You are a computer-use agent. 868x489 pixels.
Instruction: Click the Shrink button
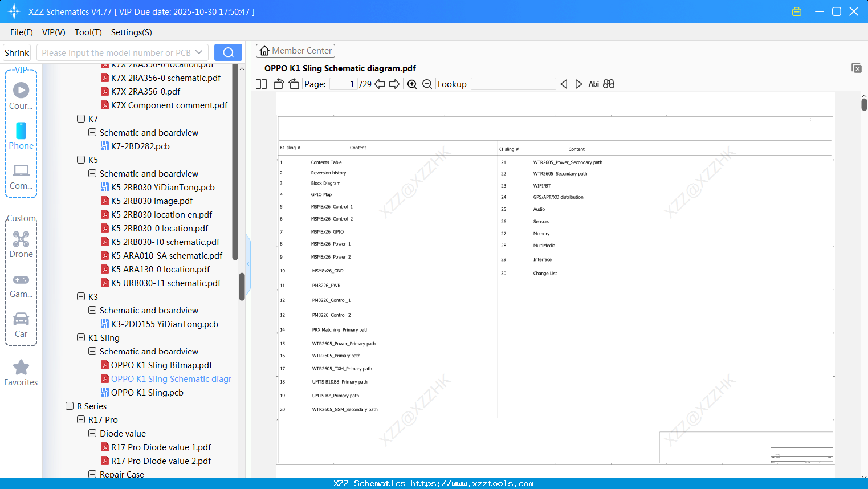click(17, 52)
